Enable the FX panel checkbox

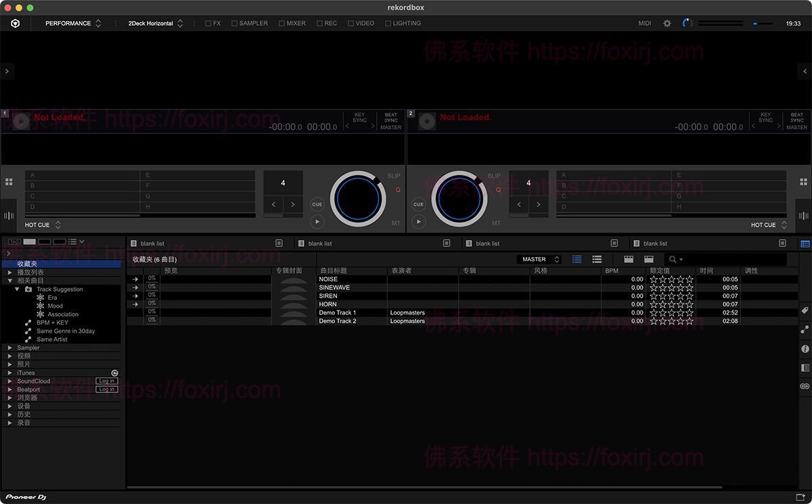[208, 22]
